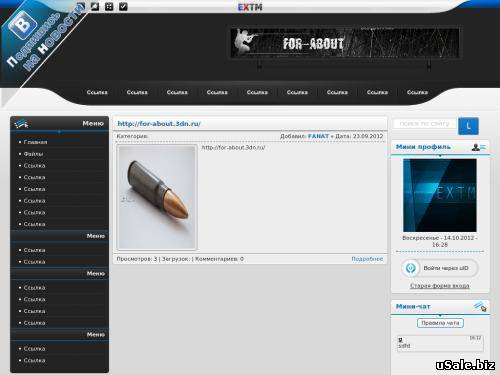Open the EXTM logo at top center
Image resolution: width=500 pixels, height=375 pixels.
(x=250, y=7)
